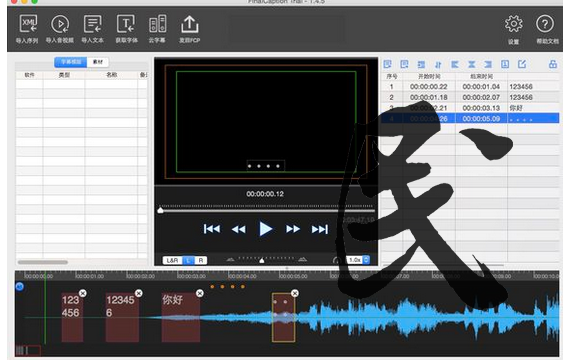Click the third subtitle list toolbar icon
Viewport: 563px width, 360px height.
421,65
